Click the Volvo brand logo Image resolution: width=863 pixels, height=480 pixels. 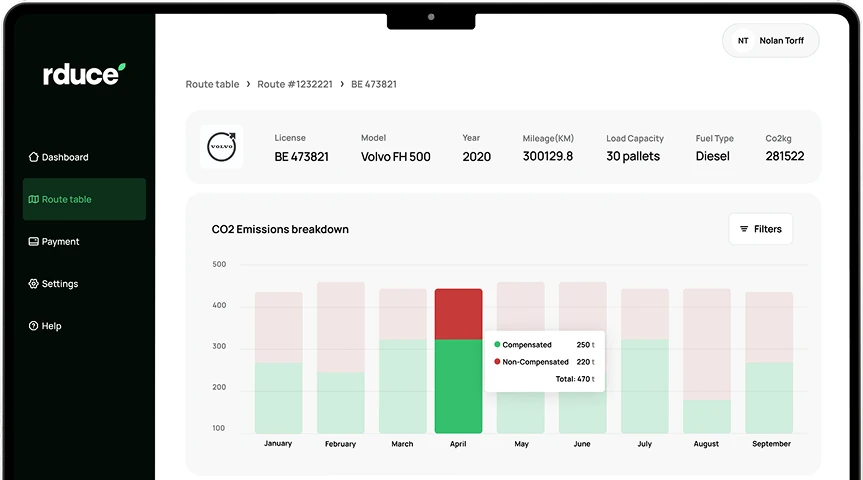coord(221,147)
